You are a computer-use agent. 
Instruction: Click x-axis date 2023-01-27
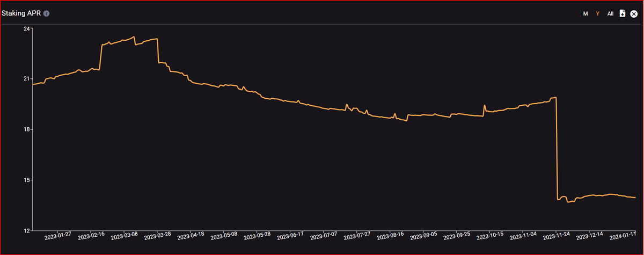point(57,235)
